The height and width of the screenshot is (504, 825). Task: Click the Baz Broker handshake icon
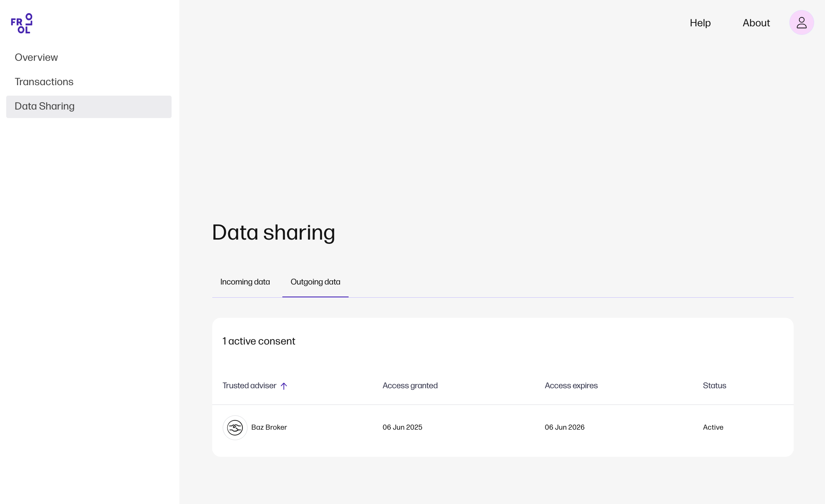[235, 427]
